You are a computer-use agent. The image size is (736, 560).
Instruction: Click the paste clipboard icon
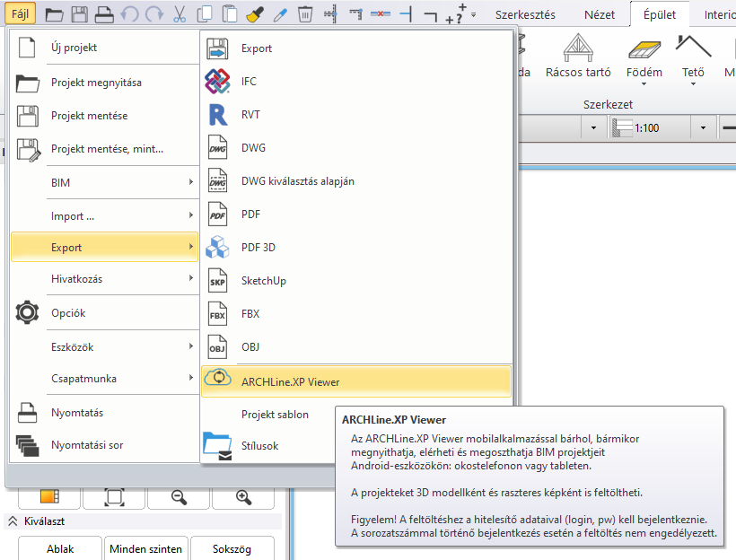[x=229, y=14]
